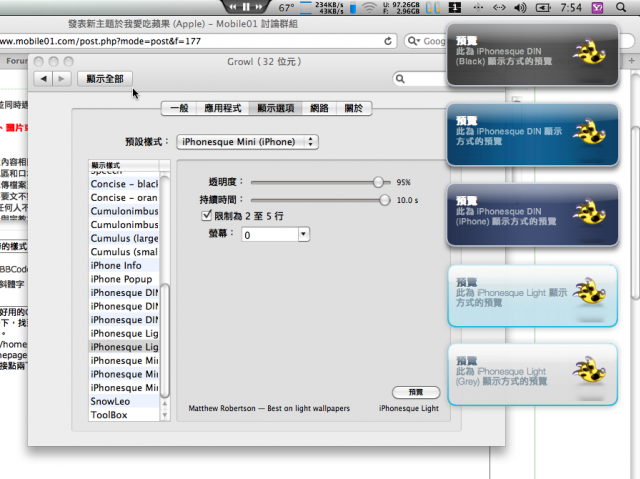Select SnowLeo style
The width and height of the screenshot is (640, 479).
[124, 401]
